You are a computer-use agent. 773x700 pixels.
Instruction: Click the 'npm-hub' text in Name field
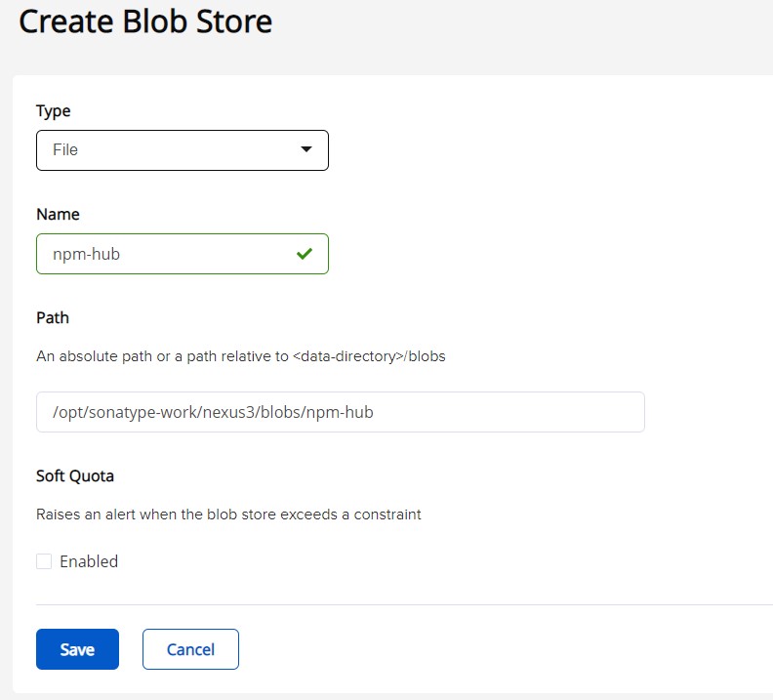(x=87, y=254)
